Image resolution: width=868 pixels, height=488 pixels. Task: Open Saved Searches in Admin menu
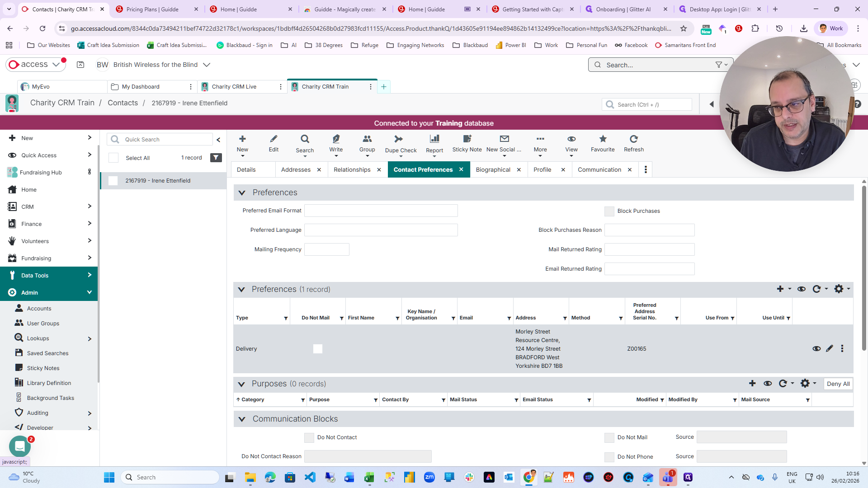click(47, 353)
